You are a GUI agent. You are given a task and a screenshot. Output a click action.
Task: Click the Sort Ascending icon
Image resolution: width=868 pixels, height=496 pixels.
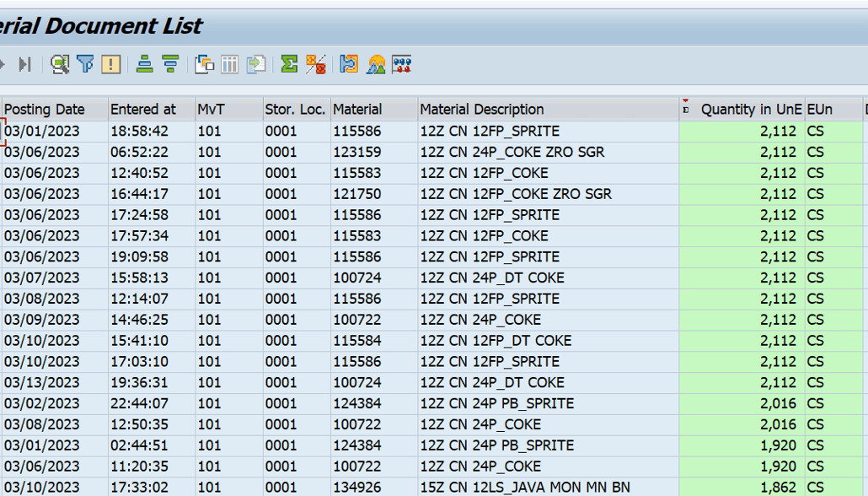point(145,64)
